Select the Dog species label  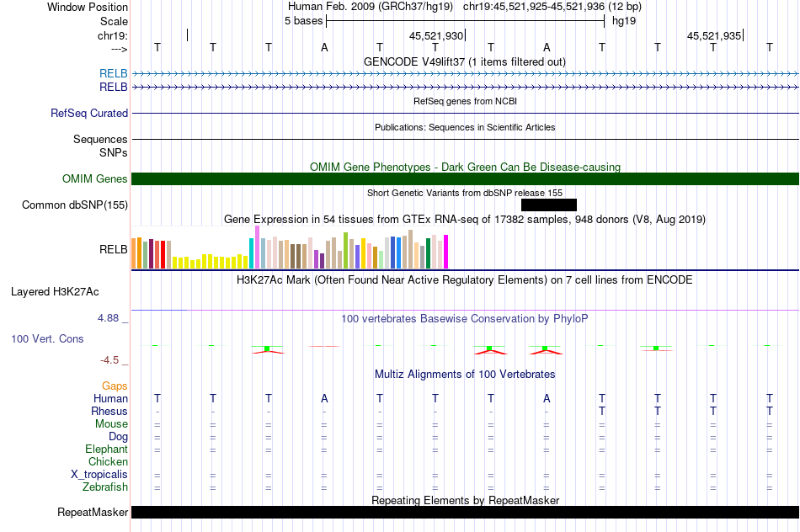pyautogui.click(x=119, y=437)
